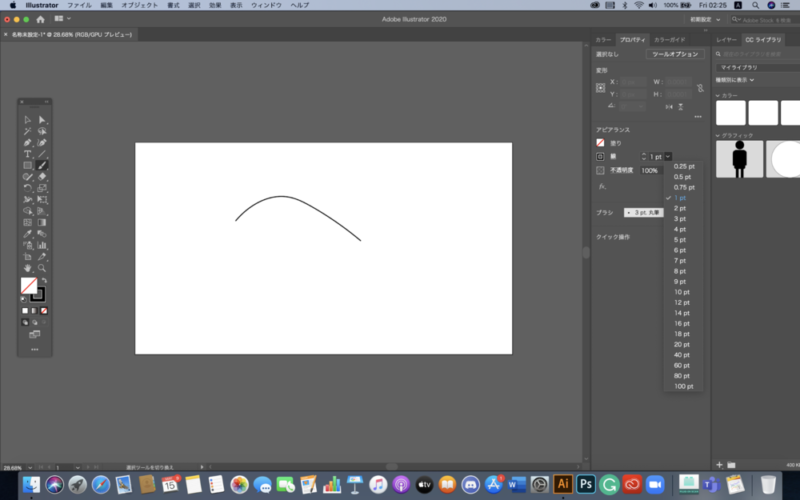Viewport: 800px width, 500px height.
Task: Activate the Hand tool
Action: 28,268
